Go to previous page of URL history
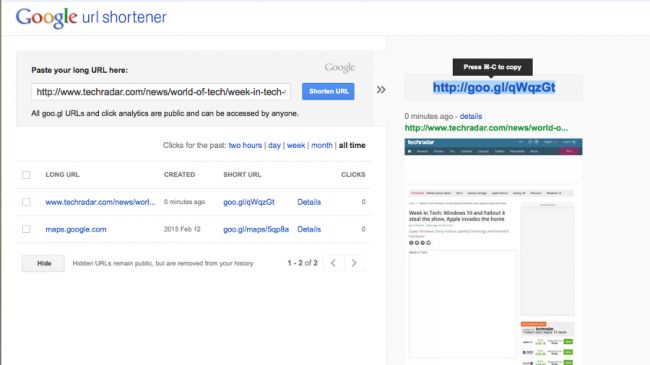Screen dimensions: 650x365 [x=333, y=263]
